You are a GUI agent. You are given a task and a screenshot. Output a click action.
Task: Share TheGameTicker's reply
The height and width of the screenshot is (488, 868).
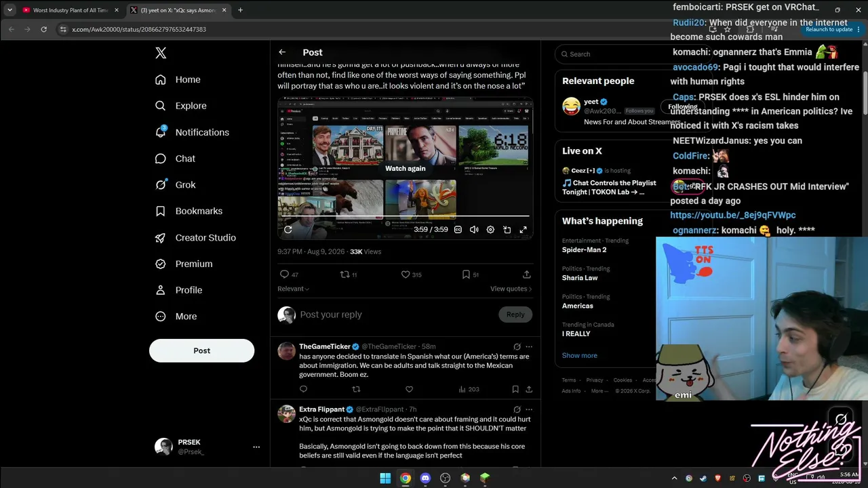coord(529,389)
